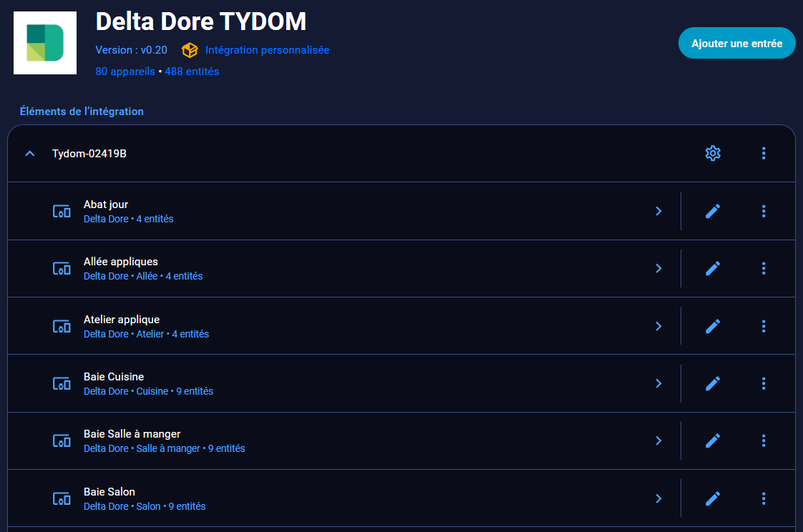The height and width of the screenshot is (532, 803).
Task: Select the Abat jour device name
Action: (x=105, y=205)
